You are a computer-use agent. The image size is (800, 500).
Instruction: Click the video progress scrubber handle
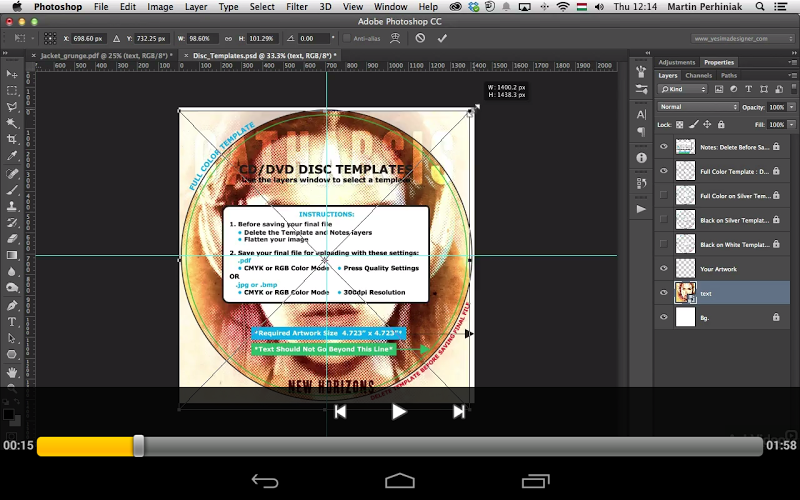(139, 446)
